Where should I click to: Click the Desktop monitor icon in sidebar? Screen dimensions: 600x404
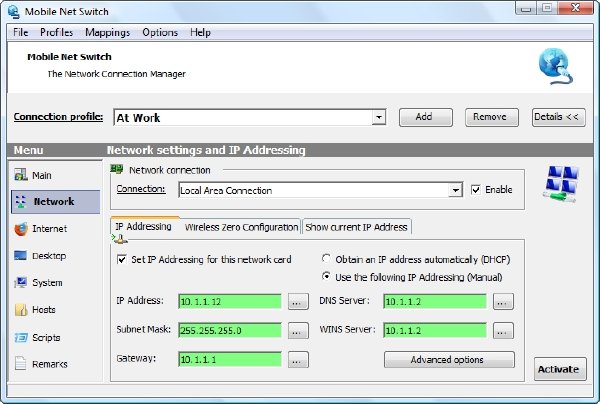tap(20, 255)
